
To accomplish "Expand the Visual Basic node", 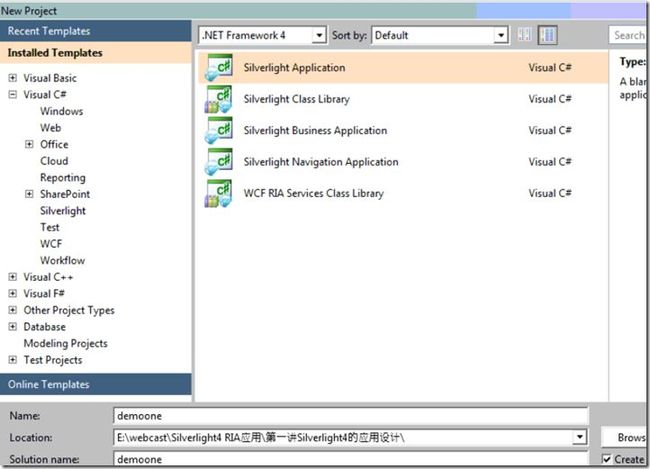I will pos(13,78).
